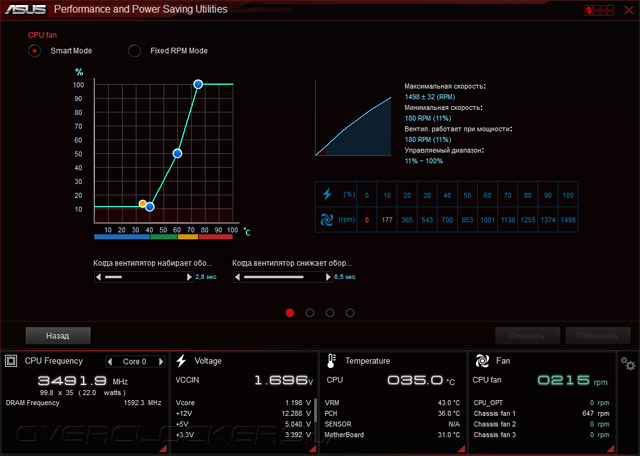Click the Отменить cancel button

pos(527,336)
